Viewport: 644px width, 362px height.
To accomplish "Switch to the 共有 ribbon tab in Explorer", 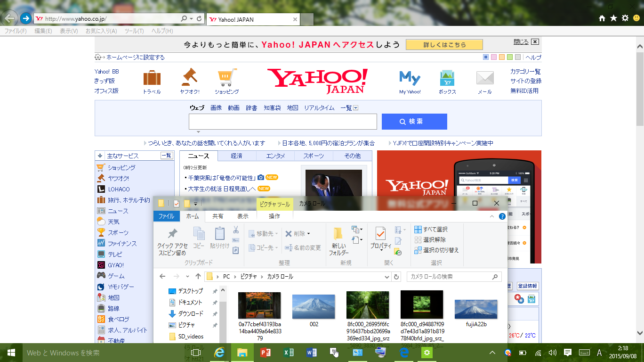I will [x=218, y=216].
